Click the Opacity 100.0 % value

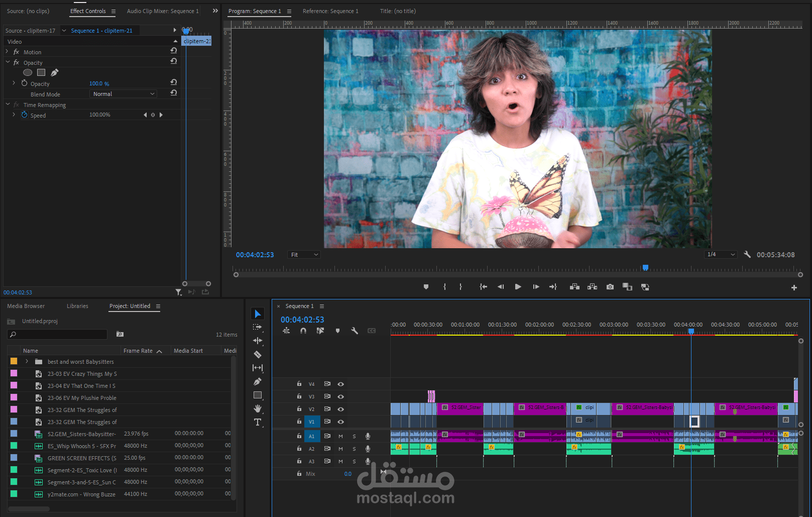[99, 84]
